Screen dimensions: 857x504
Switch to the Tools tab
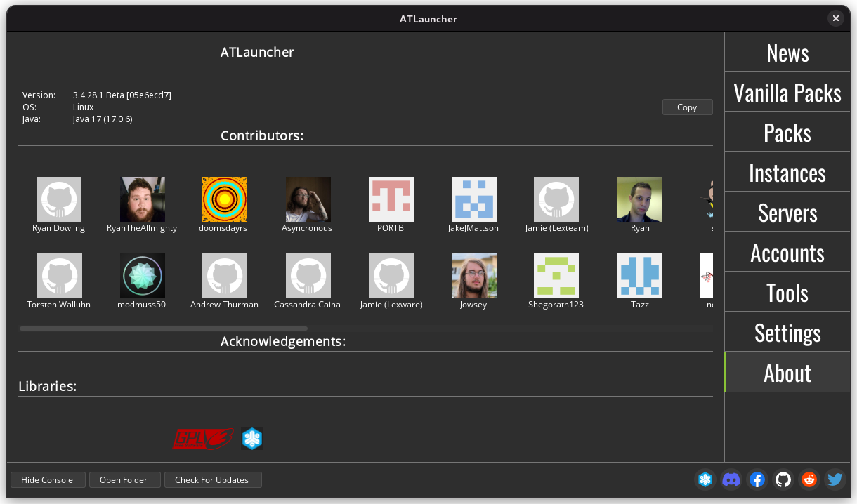(787, 292)
